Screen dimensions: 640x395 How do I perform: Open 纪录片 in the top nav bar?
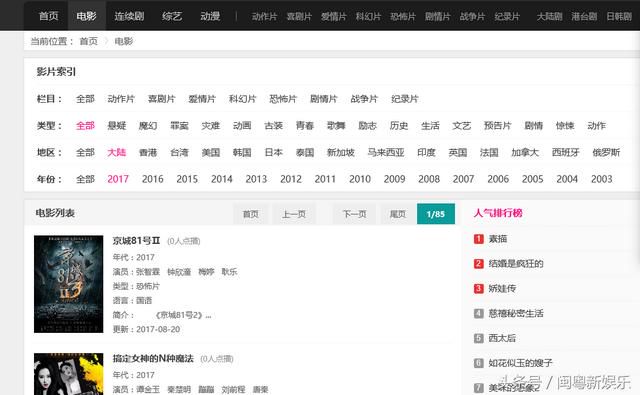point(507,16)
